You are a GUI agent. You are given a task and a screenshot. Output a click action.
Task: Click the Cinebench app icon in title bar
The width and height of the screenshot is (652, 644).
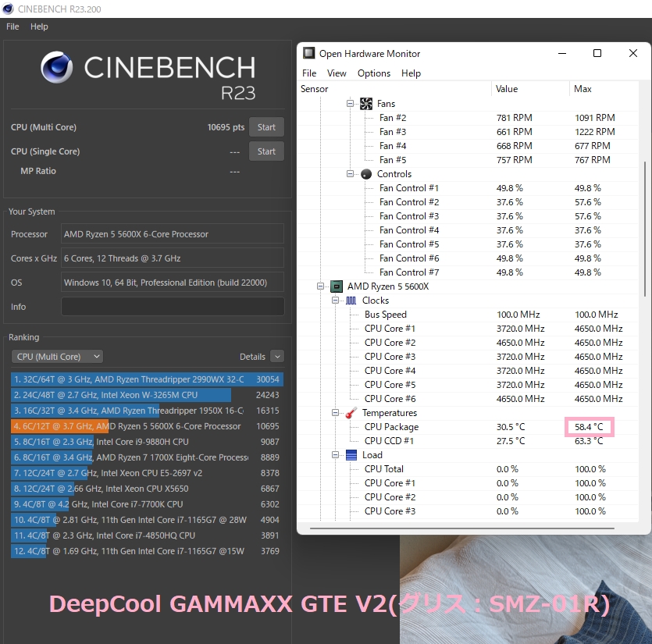click(x=8, y=9)
